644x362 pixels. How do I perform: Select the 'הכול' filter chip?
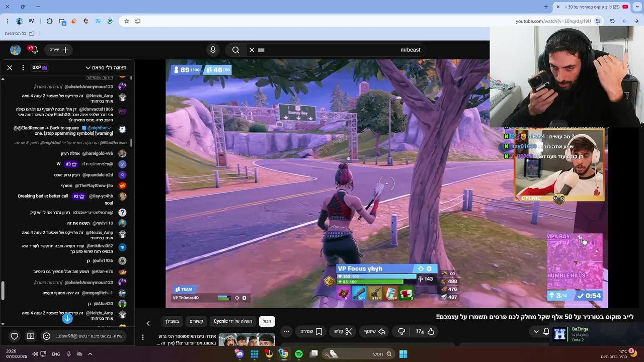(x=267, y=321)
